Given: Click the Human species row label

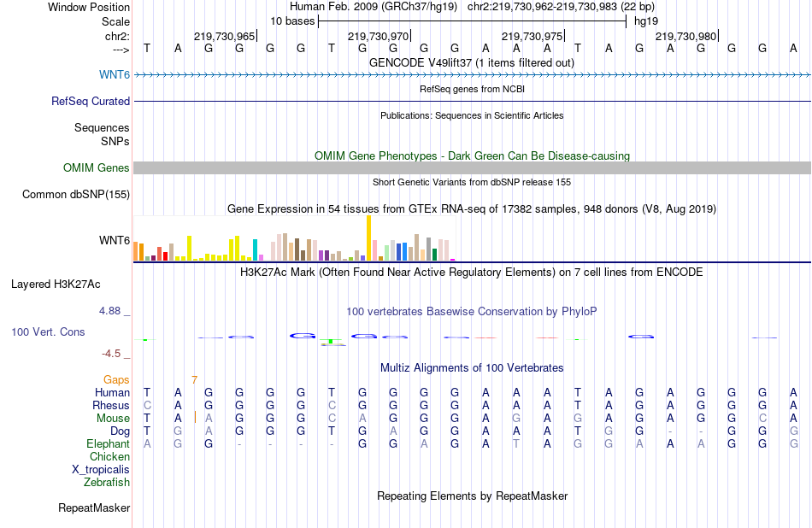Looking at the screenshot, I should [112, 392].
